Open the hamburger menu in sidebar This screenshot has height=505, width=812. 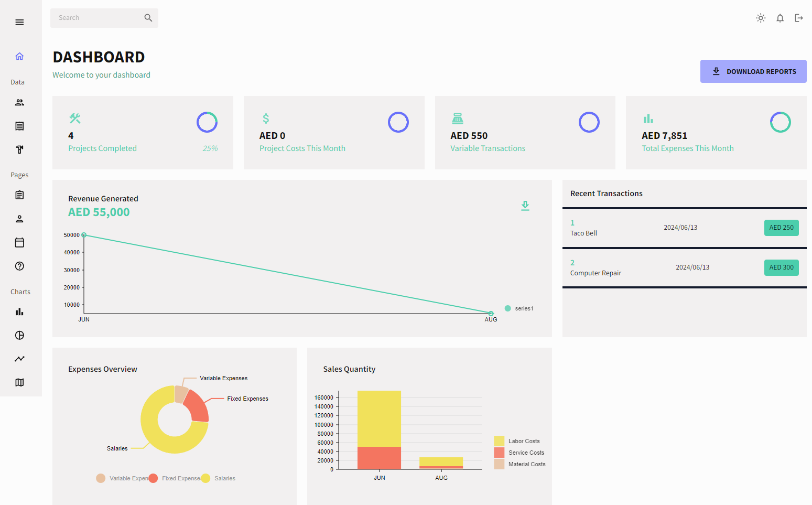[x=19, y=22]
